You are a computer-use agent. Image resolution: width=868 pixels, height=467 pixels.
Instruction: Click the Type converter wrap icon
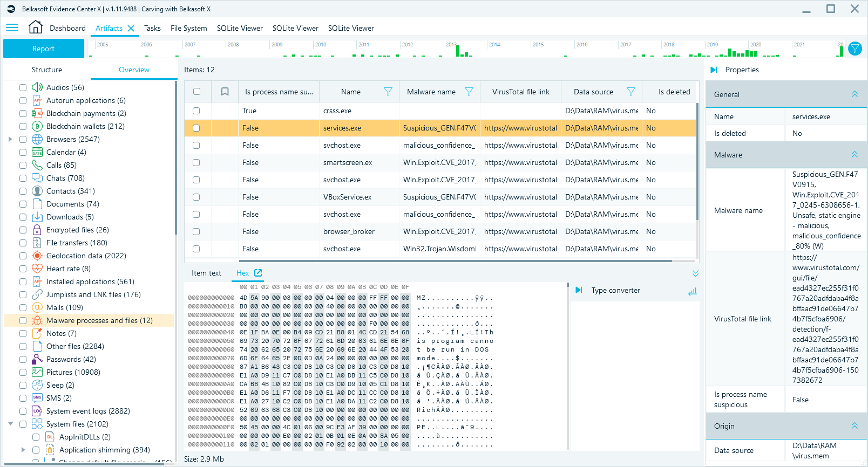point(693,292)
